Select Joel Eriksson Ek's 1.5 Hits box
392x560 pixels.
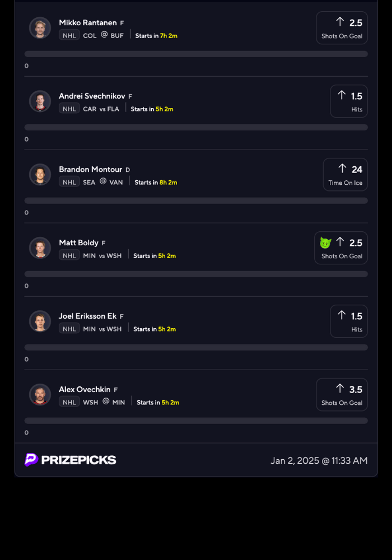pos(349,321)
